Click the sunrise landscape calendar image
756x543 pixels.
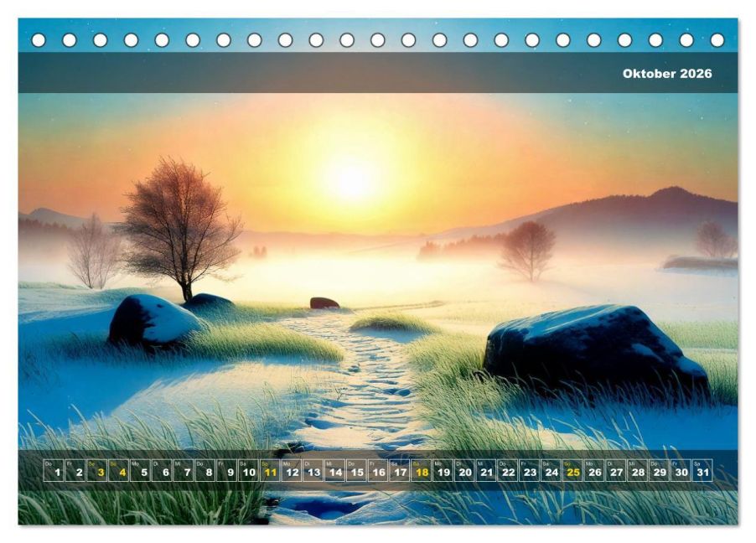(x=378, y=271)
